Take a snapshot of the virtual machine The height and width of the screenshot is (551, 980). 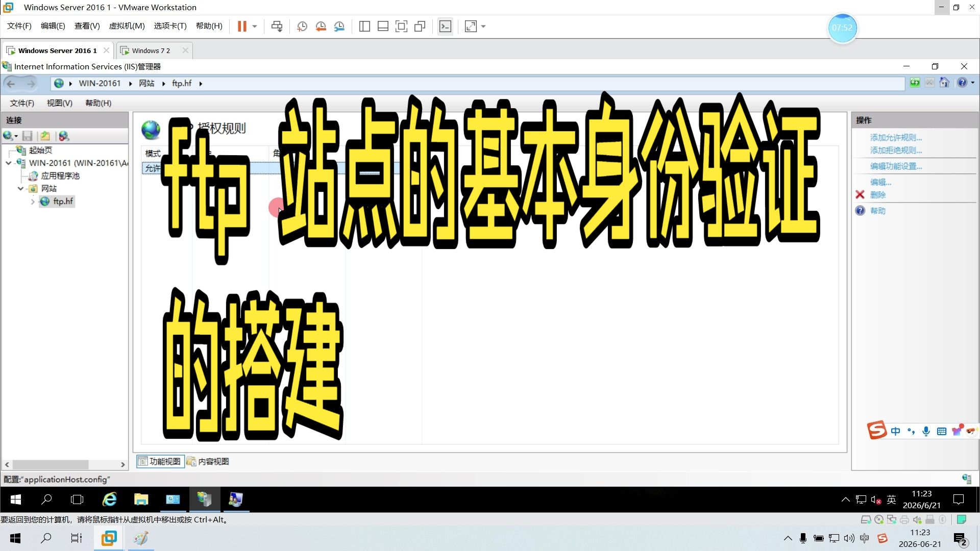point(302,26)
